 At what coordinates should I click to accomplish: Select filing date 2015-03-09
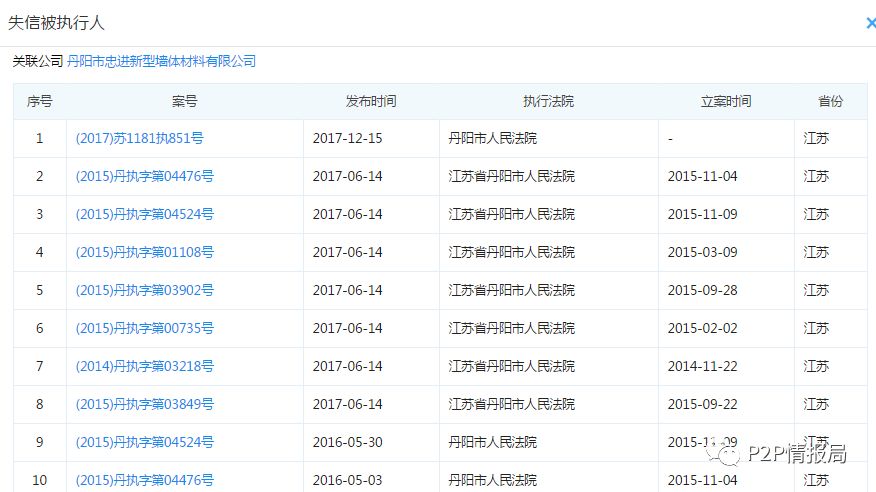(x=702, y=252)
